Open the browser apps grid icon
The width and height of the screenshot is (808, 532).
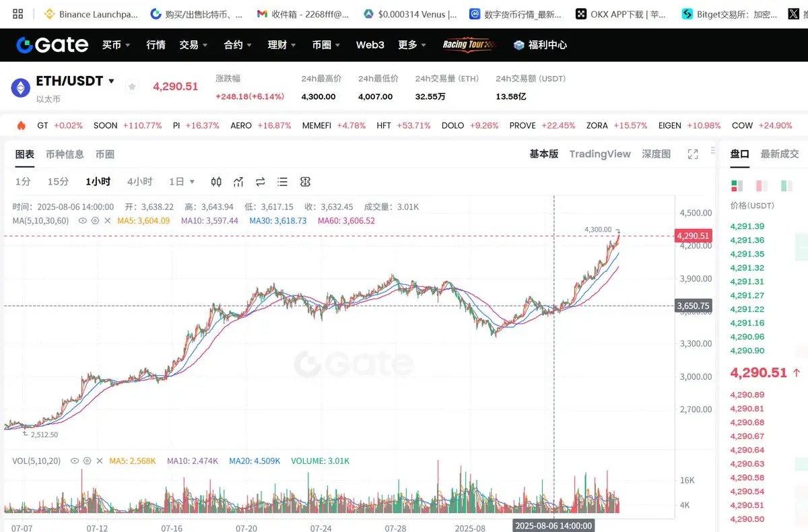click(x=18, y=13)
